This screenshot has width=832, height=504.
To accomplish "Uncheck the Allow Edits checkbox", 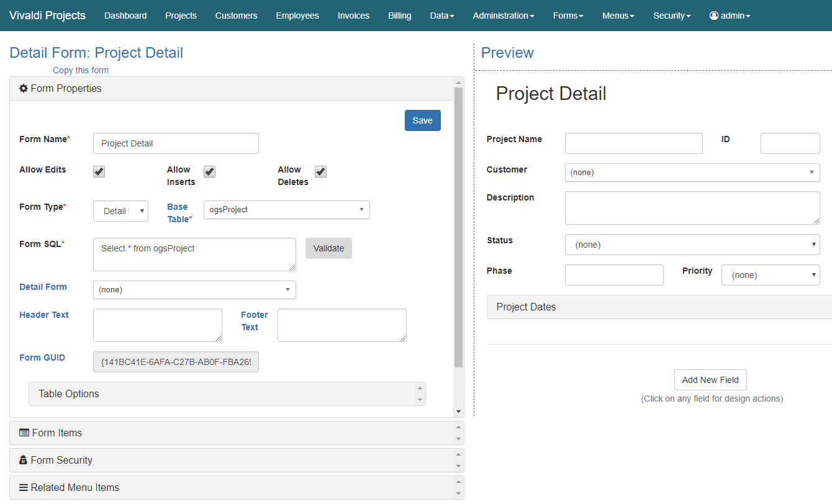I will (x=98, y=171).
